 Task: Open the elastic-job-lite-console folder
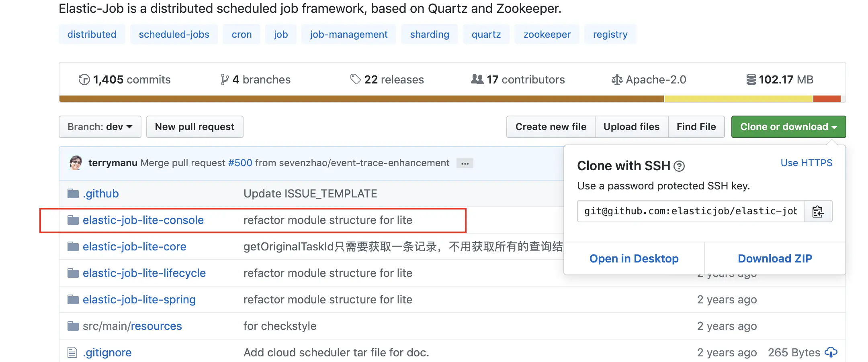pyautogui.click(x=143, y=220)
